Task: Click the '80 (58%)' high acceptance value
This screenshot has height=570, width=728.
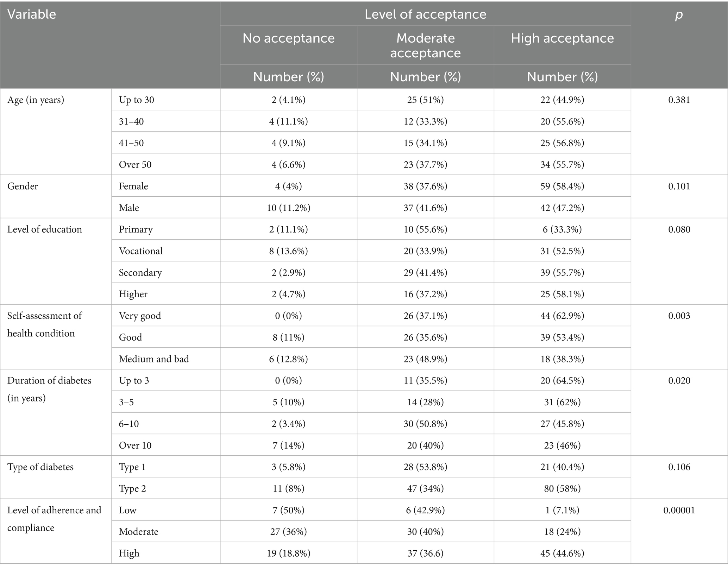Action: [x=562, y=489]
